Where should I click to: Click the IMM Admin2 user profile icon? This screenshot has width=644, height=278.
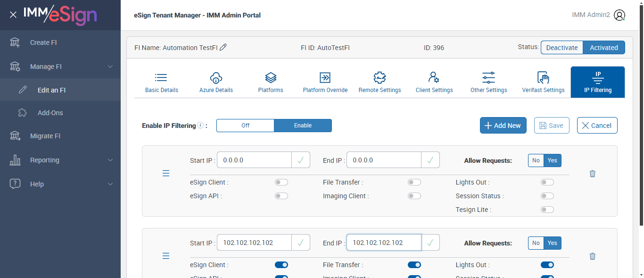coord(619,15)
